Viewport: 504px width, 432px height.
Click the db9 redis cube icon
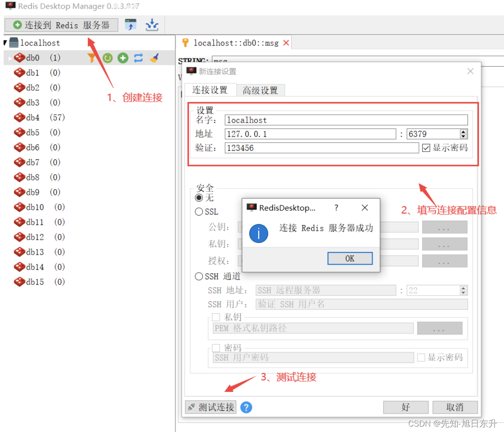coord(19,192)
